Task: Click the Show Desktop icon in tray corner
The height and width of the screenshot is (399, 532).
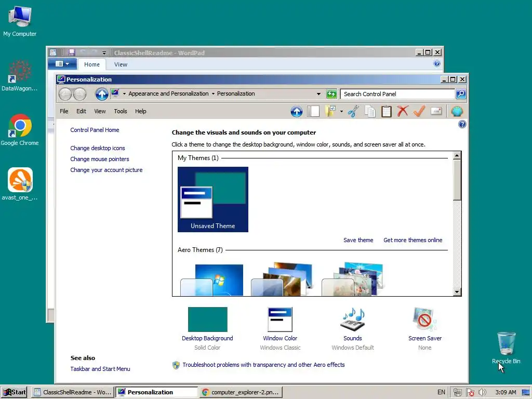Action: 526,392
